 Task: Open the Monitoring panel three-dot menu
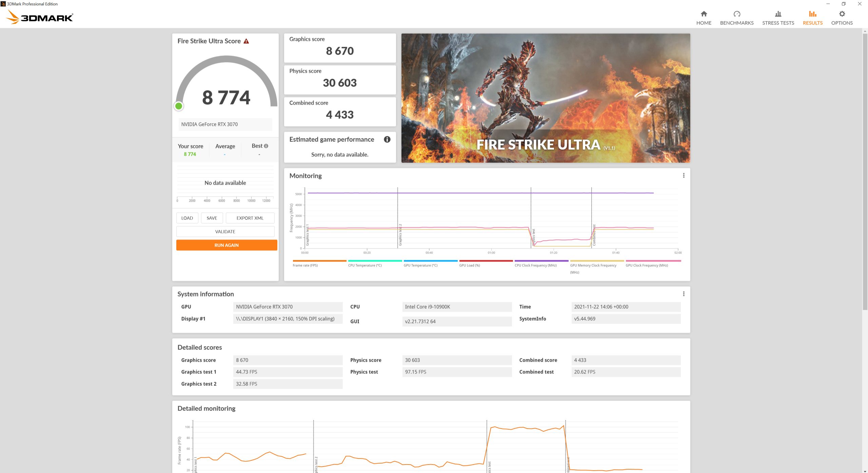[x=684, y=176]
